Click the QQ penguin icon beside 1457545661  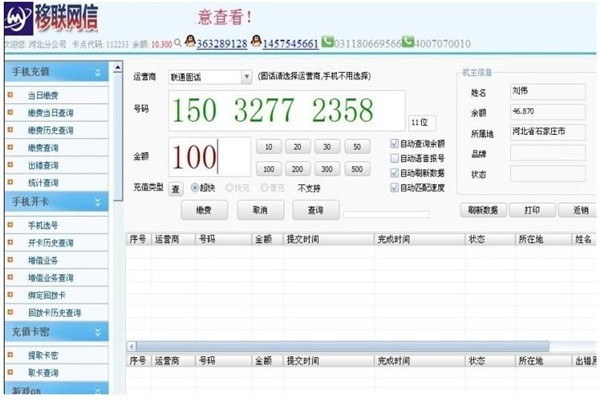point(256,41)
